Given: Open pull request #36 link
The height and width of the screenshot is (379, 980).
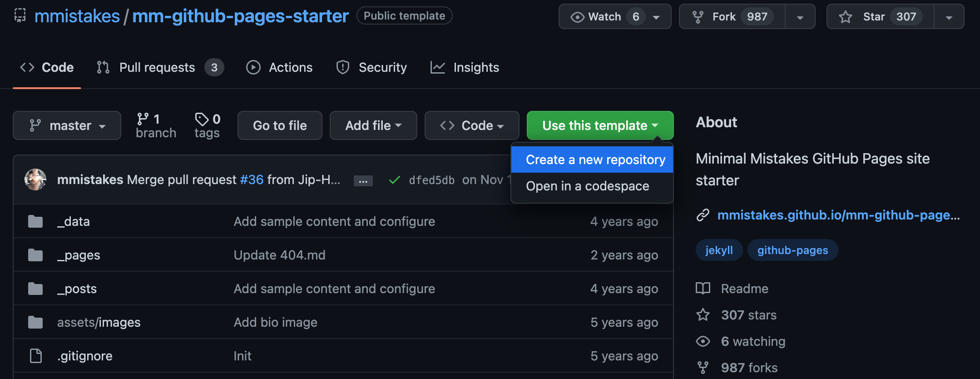Looking at the screenshot, I should 252,180.
